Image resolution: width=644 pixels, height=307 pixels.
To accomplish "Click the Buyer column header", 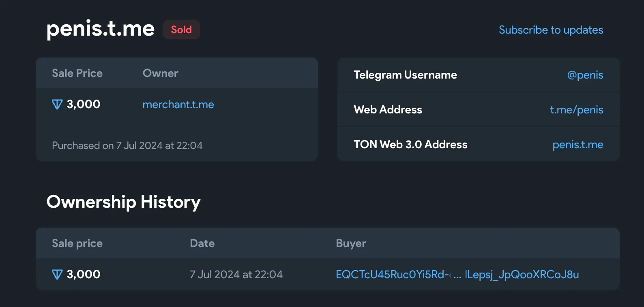I will 351,243.
